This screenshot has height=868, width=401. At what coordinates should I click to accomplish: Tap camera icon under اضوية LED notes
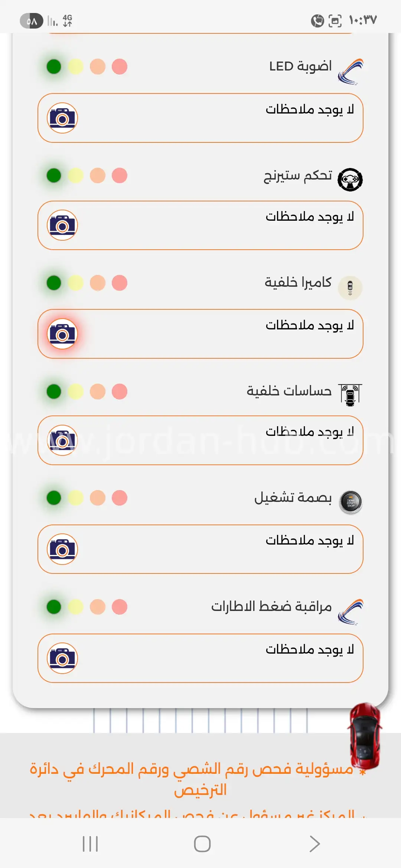(x=62, y=118)
